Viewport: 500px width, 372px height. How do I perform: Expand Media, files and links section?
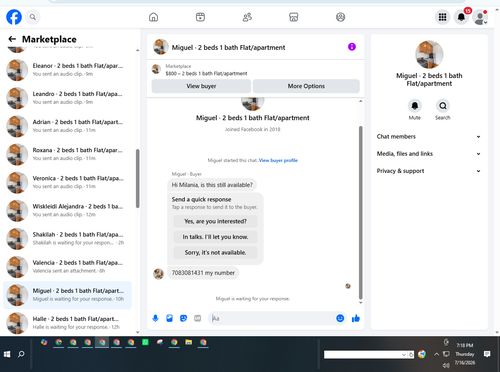point(429,154)
